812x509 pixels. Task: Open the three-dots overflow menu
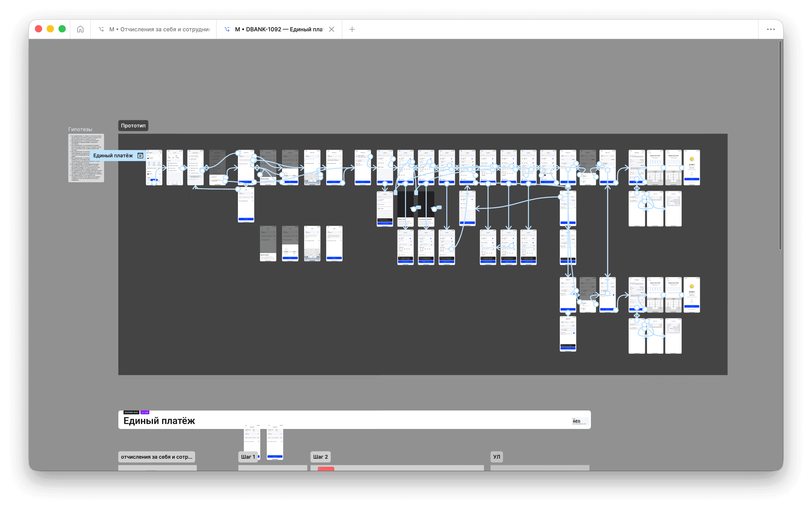771,29
